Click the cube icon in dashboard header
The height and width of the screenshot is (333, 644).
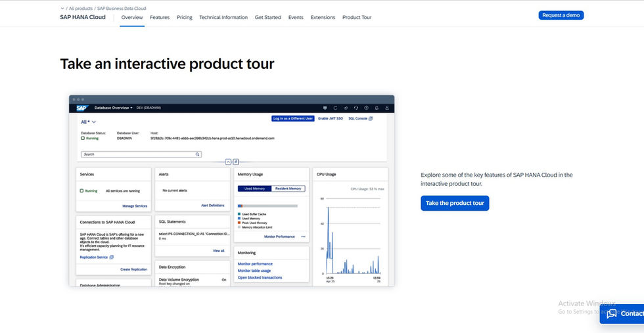coord(325,108)
